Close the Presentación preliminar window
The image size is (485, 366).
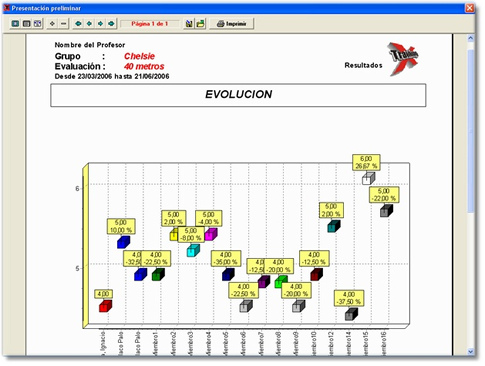tap(470, 8)
